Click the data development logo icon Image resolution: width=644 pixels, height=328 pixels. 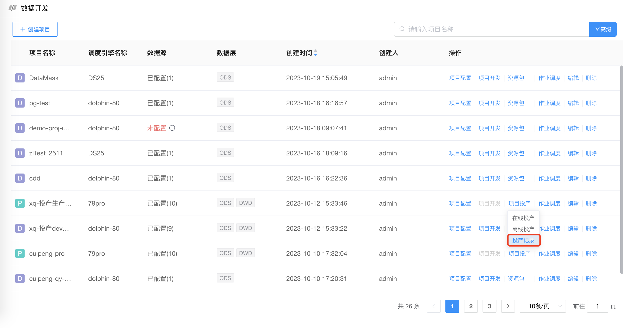point(12,8)
